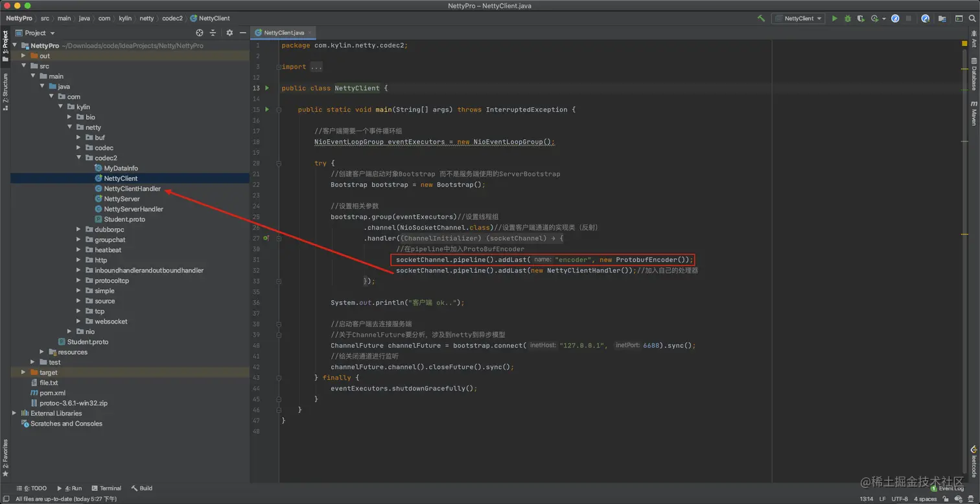Click the LF line separator in status bar

click(883, 499)
